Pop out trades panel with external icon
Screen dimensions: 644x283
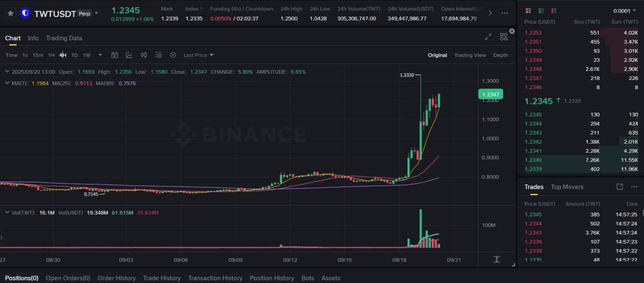[x=619, y=186]
